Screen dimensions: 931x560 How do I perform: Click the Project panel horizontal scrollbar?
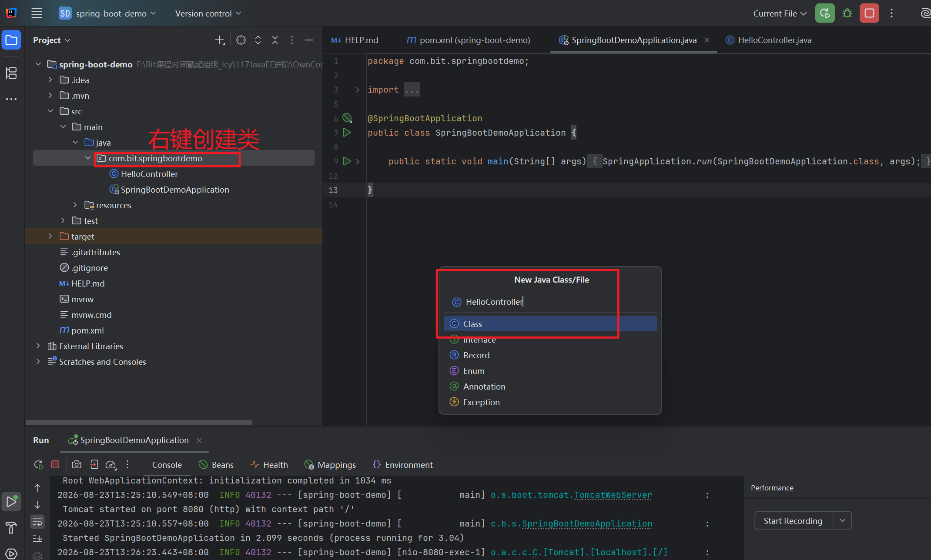coord(139,422)
